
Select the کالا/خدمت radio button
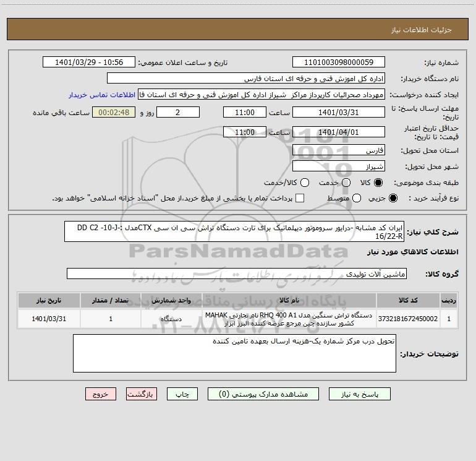(x=305, y=183)
